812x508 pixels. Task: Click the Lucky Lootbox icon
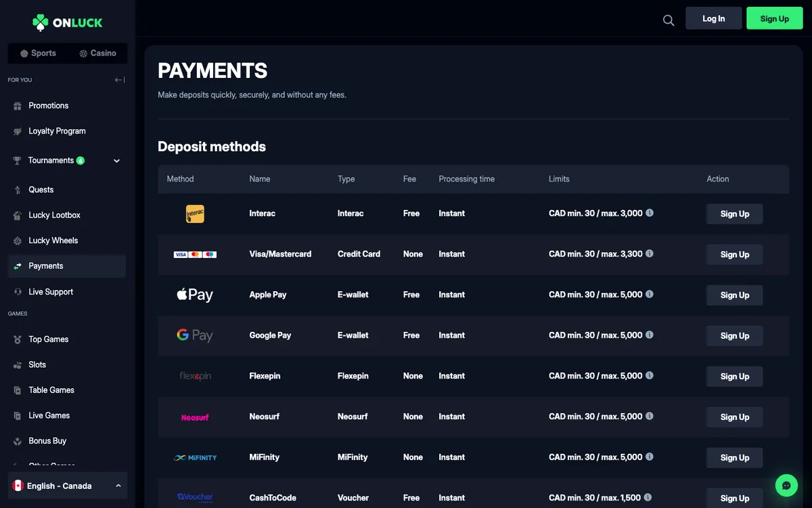click(18, 215)
